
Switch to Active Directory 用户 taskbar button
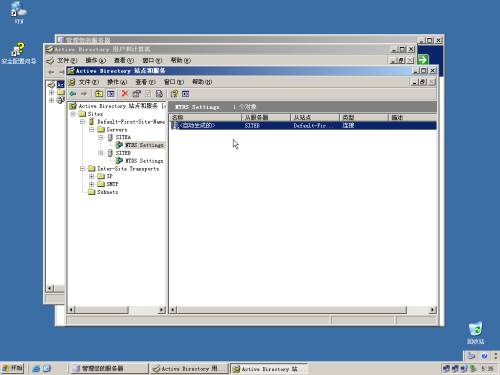click(189, 368)
